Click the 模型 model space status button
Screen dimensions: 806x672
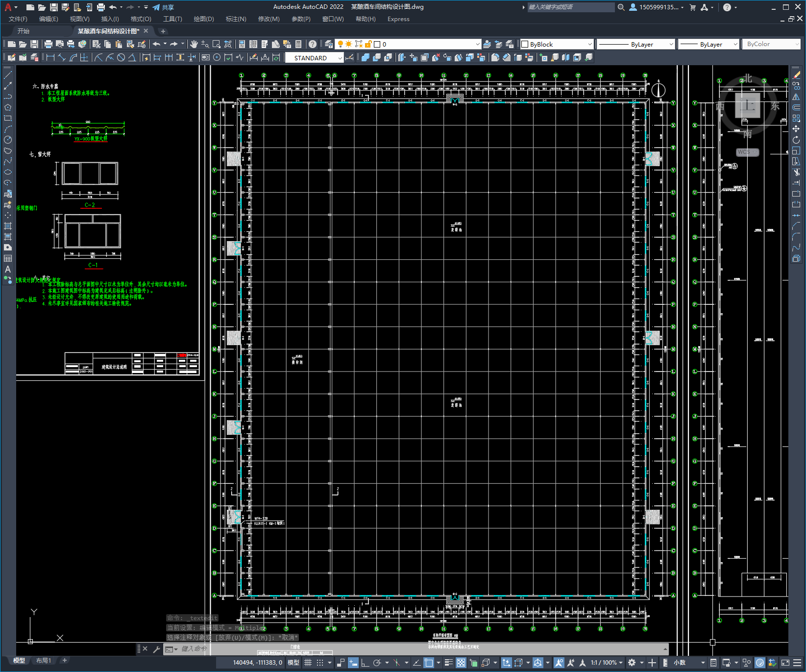293,663
